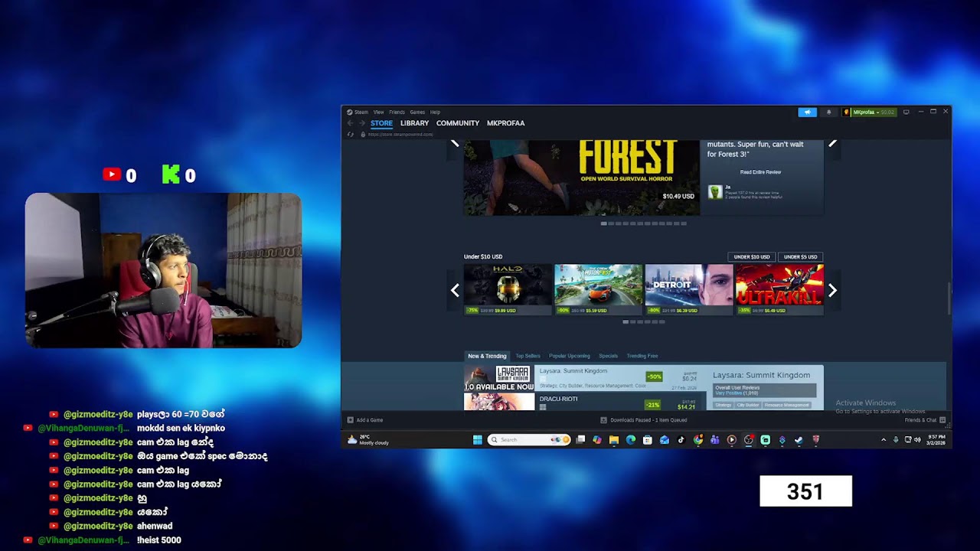Toggle Steam Big Picture mode icon
Image resolution: width=980 pixels, height=551 pixels.
tap(906, 112)
